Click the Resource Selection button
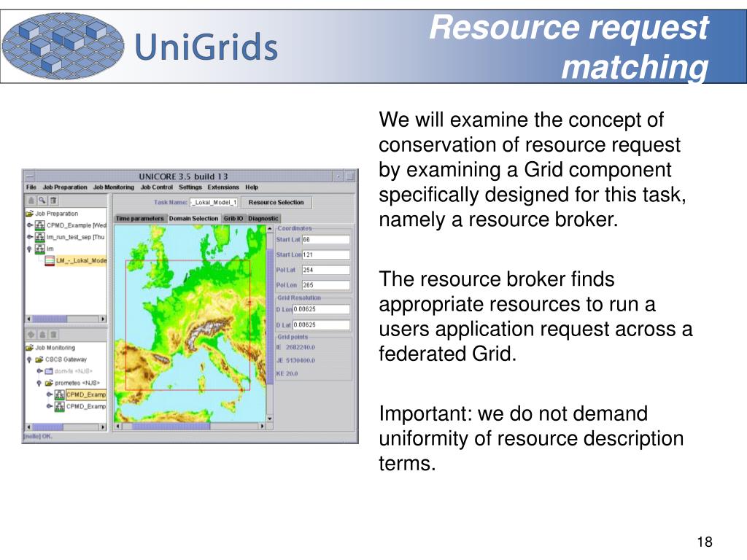Image resolution: width=747 pixels, height=560 pixels. (276, 203)
